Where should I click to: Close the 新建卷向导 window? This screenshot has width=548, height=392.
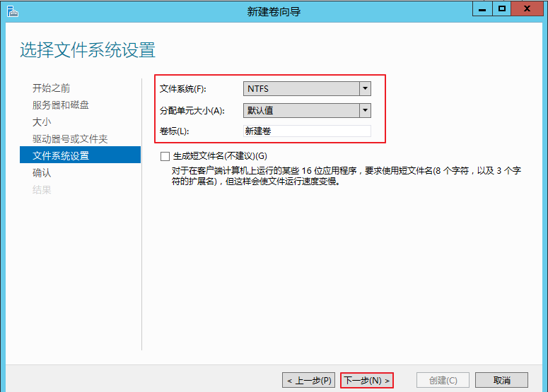pyautogui.click(x=527, y=8)
